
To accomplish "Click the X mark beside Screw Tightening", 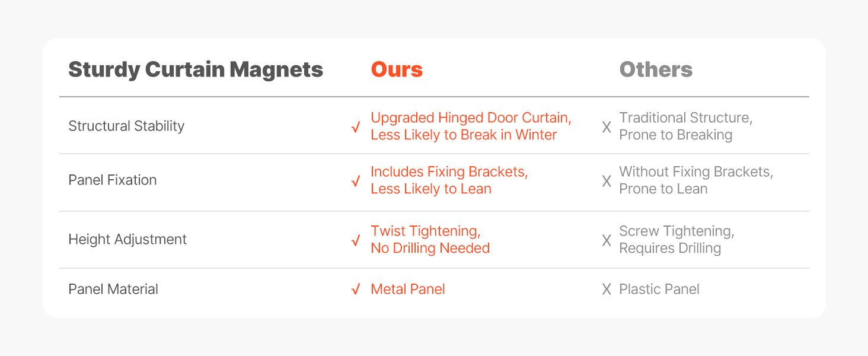I will pyautogui.click(x=607, y=240).
